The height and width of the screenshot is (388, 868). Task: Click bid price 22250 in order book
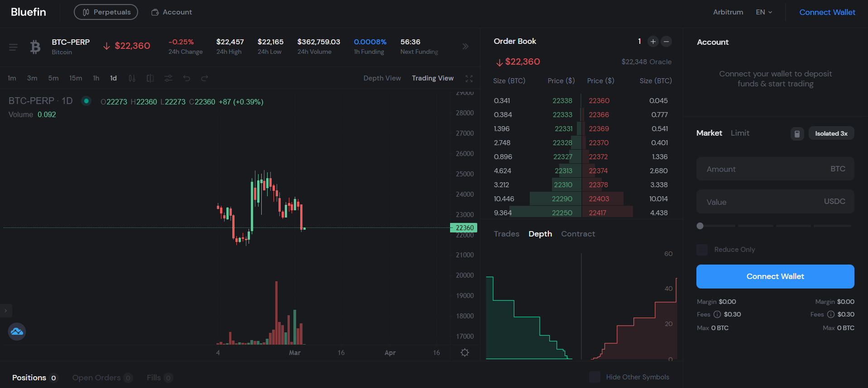tap(562, 213)
